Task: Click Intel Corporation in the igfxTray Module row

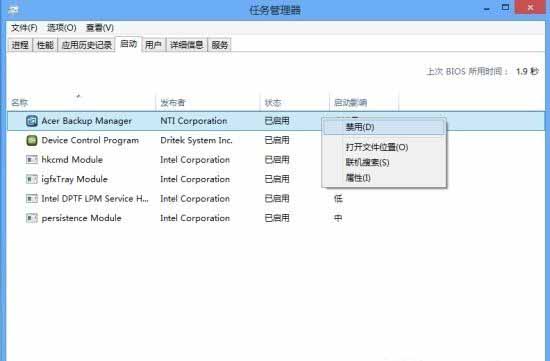Action: click(x=195, y=179)
